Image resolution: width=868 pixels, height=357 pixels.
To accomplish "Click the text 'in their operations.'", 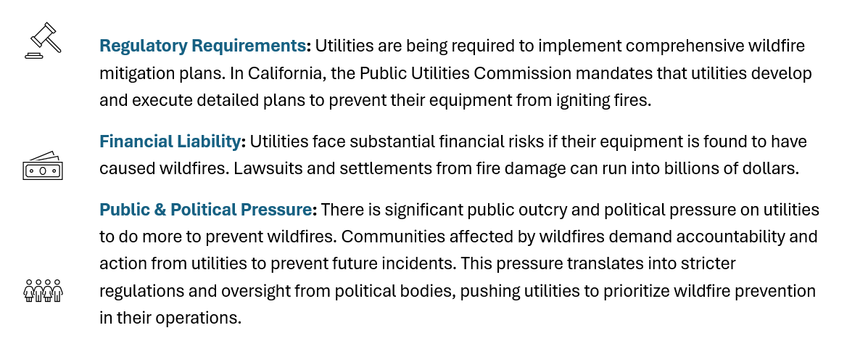I will 170,319.
